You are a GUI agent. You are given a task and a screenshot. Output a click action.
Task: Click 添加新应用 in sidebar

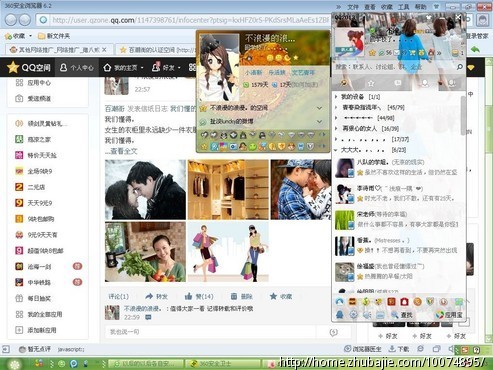36,330
